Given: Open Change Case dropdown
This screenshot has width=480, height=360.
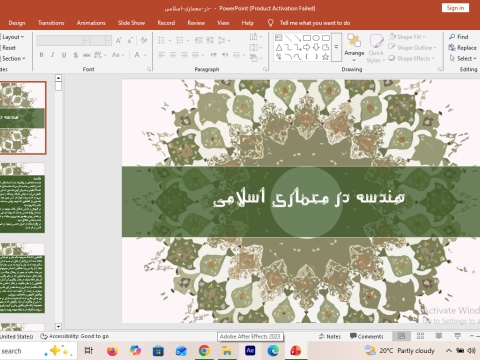Looking at the screenshot, I should pos(118,55).
